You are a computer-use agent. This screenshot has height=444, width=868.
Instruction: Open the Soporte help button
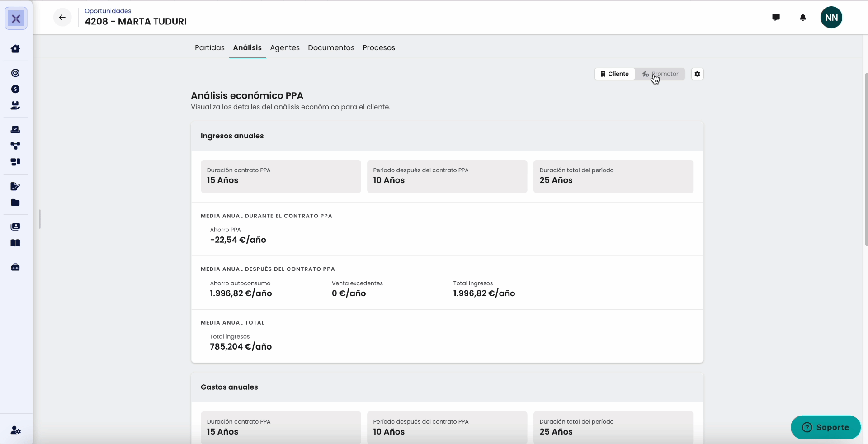826,427
